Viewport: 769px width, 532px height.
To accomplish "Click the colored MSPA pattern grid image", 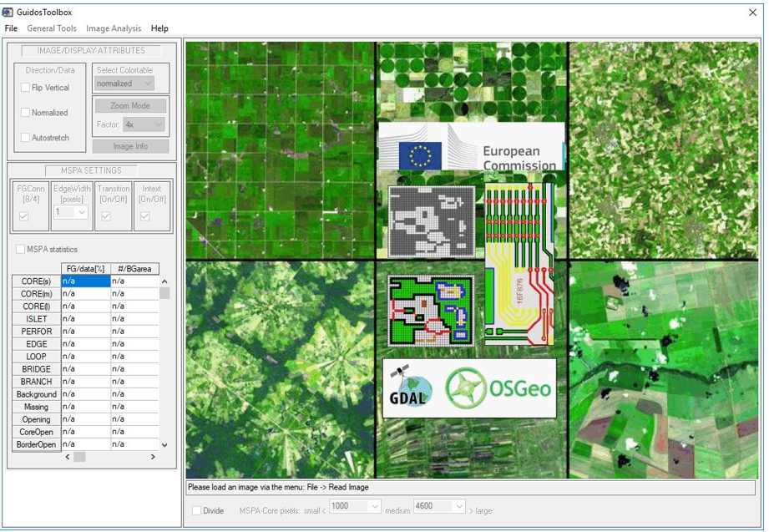I will pos(431,310).
